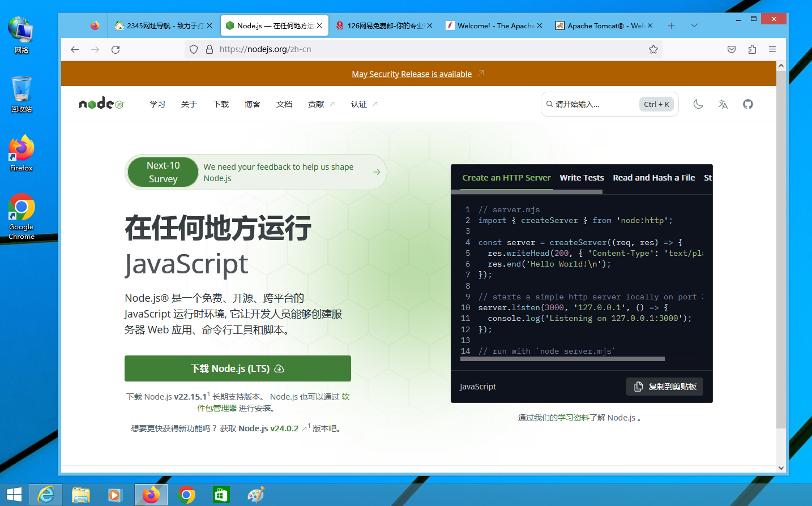Close the Apache Tomcat tab
This screenshot has height=506, width=812.
[650, 25]
